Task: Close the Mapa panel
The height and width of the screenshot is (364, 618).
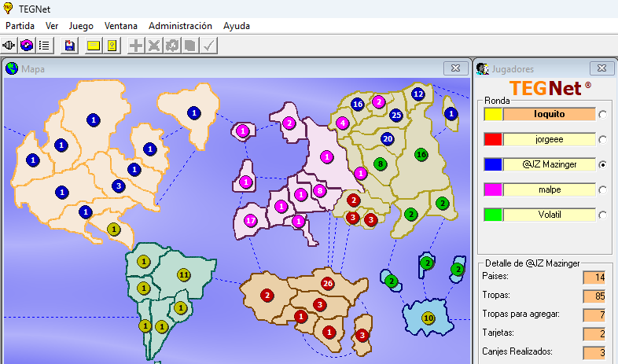Action: [455, 68]
